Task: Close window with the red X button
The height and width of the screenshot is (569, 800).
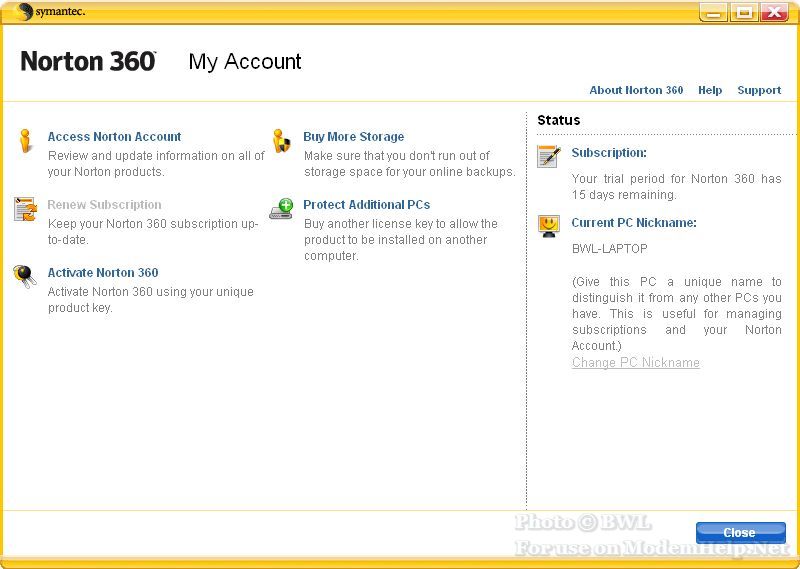Action: 774,13
